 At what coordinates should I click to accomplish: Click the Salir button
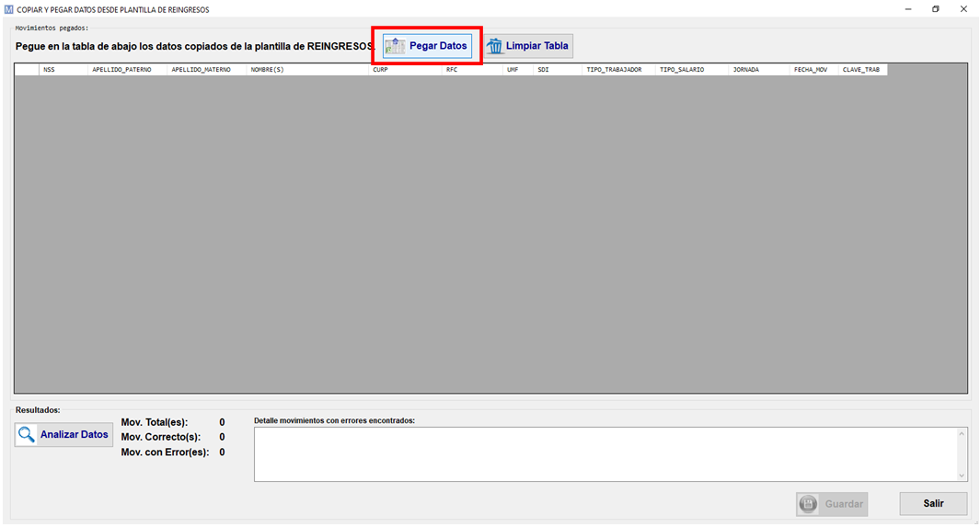pos(933,503)
